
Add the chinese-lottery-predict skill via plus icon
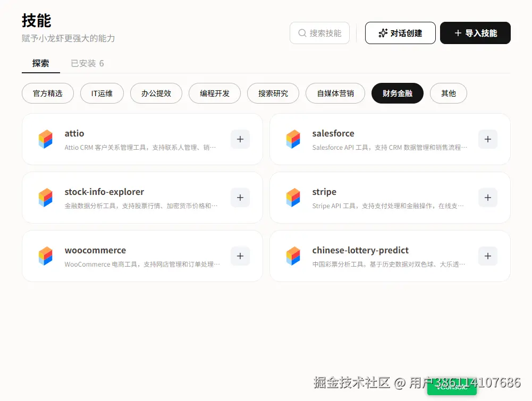(x=487, y=256)
